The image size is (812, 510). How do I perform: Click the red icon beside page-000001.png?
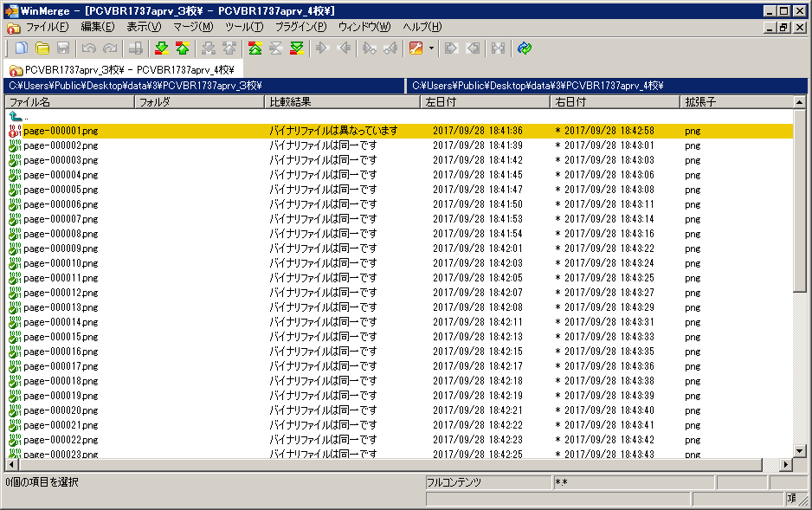[15, 131]
